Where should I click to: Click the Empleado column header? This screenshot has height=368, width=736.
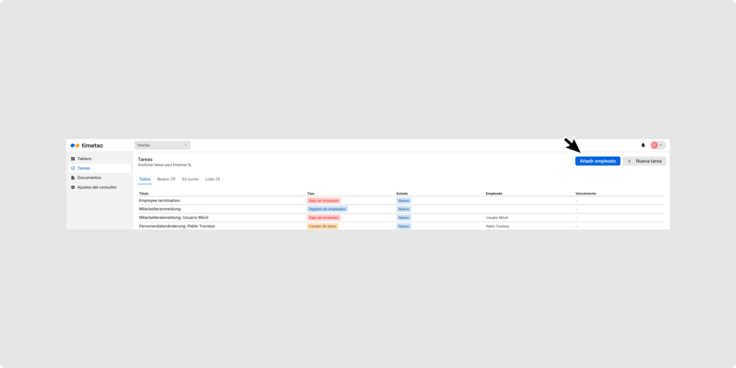(494, 193)
